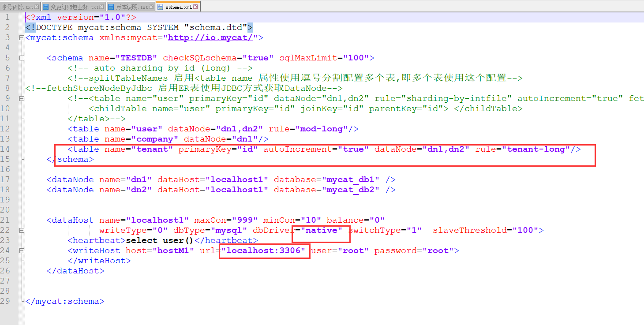
Task: Click the mycat_db1 database attribute value
Action: [x=351, y=179]
